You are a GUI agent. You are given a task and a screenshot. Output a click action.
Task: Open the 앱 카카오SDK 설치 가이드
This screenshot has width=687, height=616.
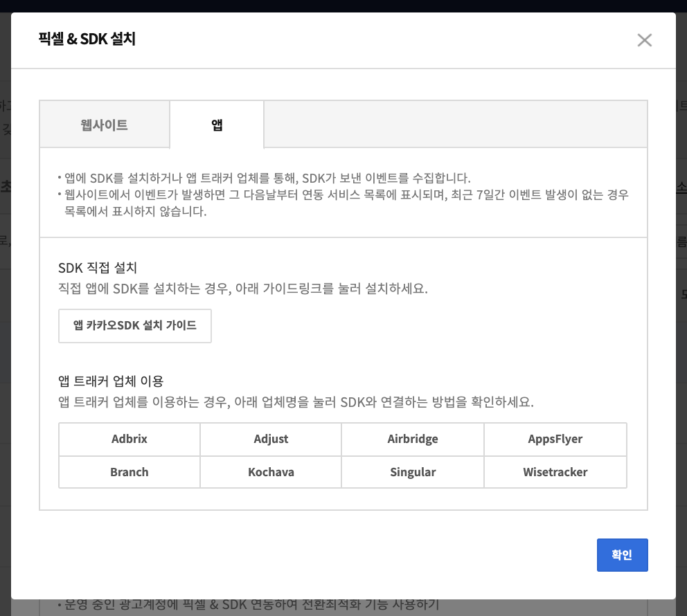click(134, 325)
